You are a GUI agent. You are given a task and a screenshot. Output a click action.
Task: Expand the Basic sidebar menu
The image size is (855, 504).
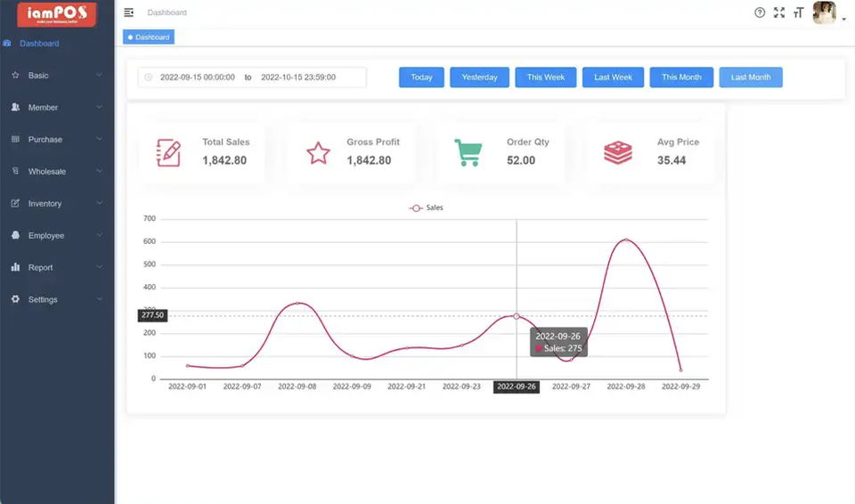coord(57,76)
